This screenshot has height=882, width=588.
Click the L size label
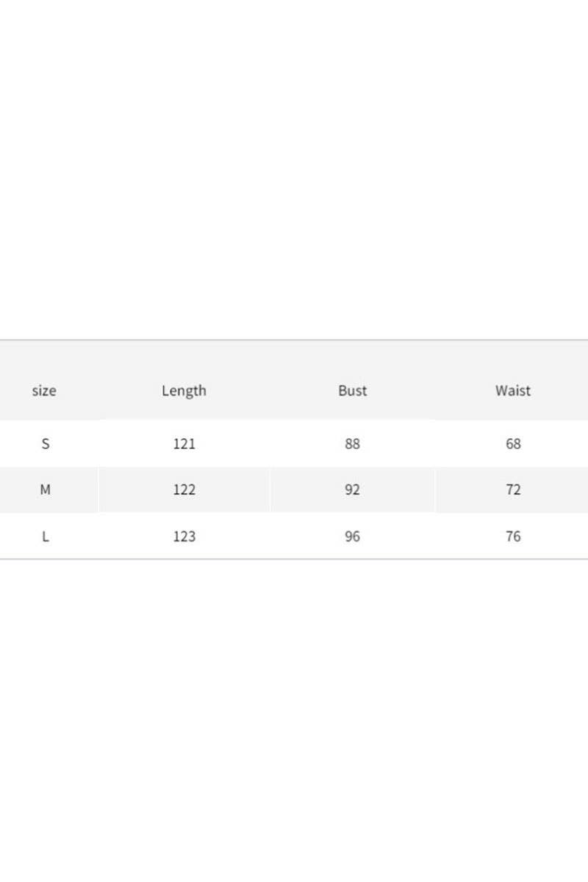[x=46, y=537]
